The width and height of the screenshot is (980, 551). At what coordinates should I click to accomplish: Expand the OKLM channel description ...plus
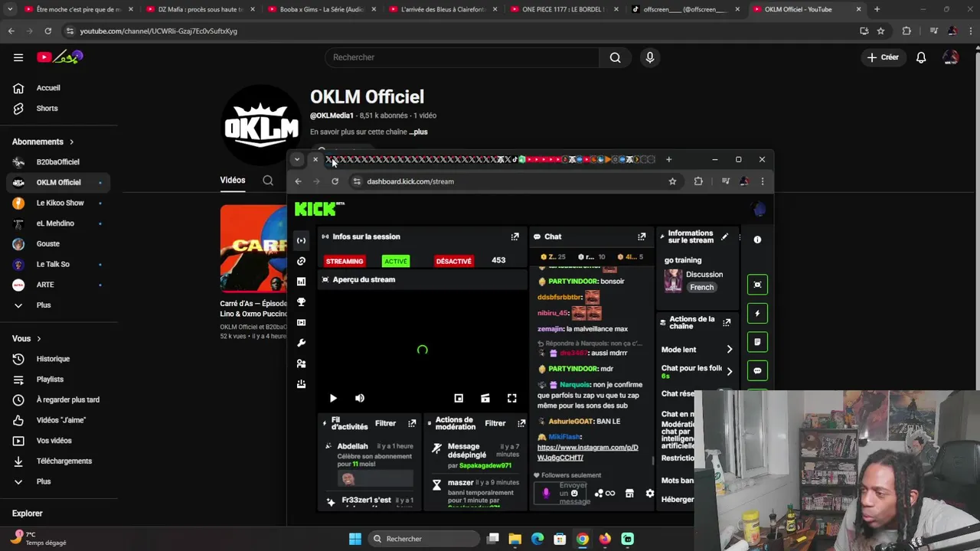coord(418,132)
